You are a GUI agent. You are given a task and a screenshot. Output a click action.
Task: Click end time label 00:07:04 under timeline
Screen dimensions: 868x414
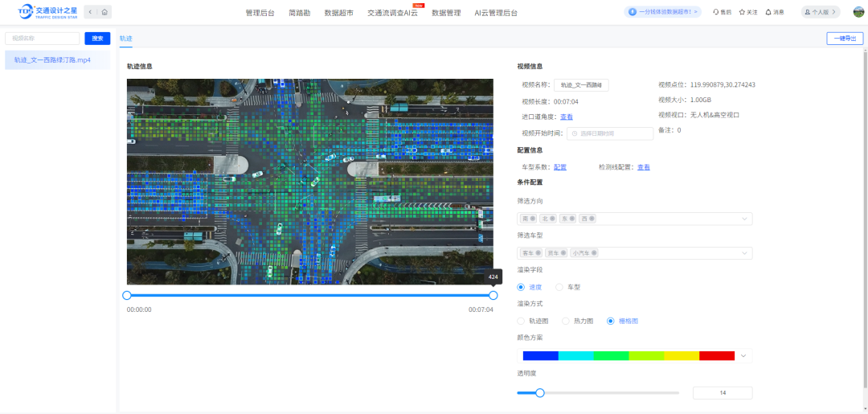pos(481,309)
